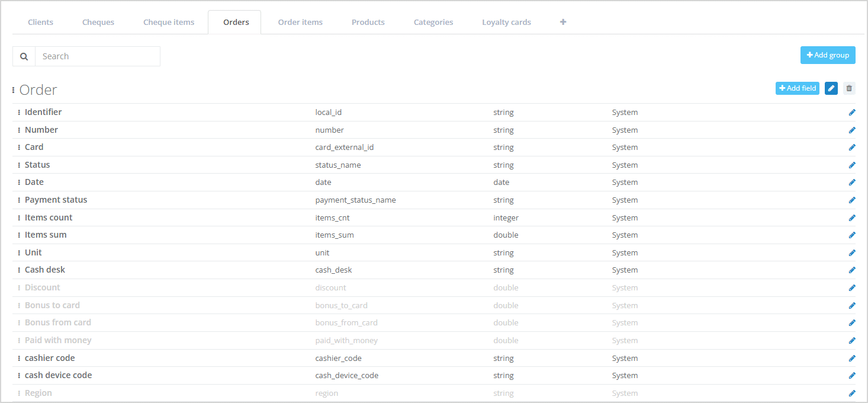Delete the Order group with trash icon
Image resolution: width=868 pixels, height=403 pixels.
849,88
